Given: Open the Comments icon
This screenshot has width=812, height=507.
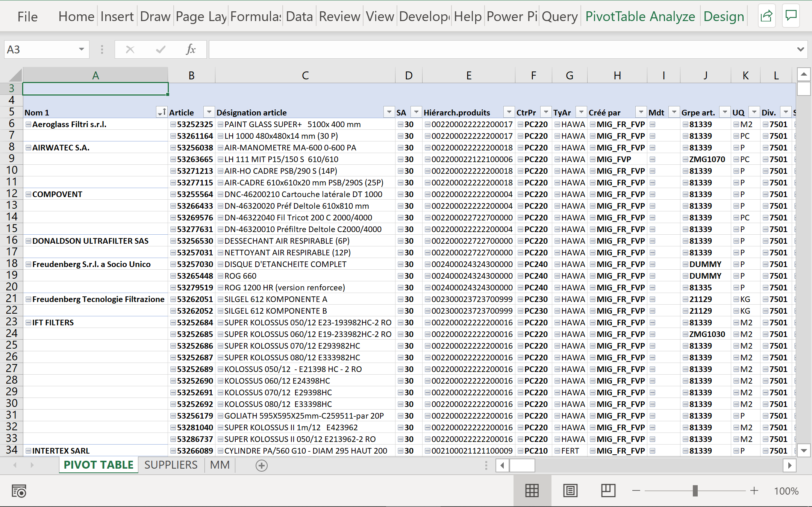Looking at the screenshot, I should [x=791, y=16].
